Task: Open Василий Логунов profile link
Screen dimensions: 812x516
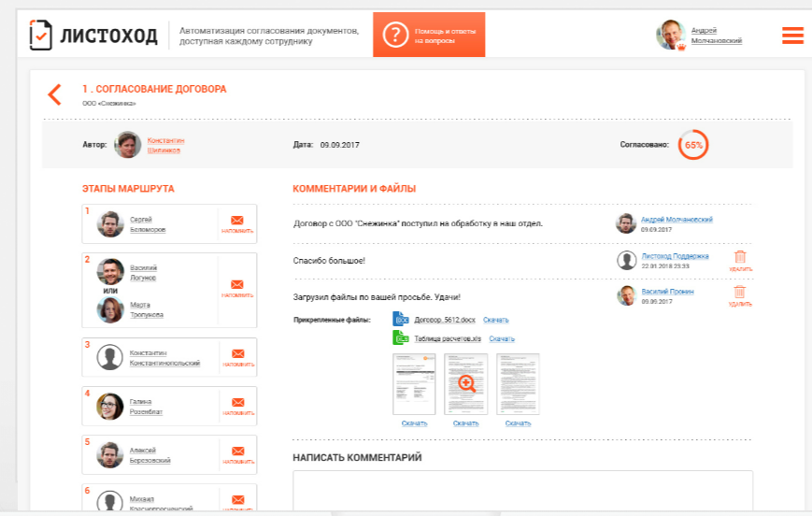Action: point(143,273)
